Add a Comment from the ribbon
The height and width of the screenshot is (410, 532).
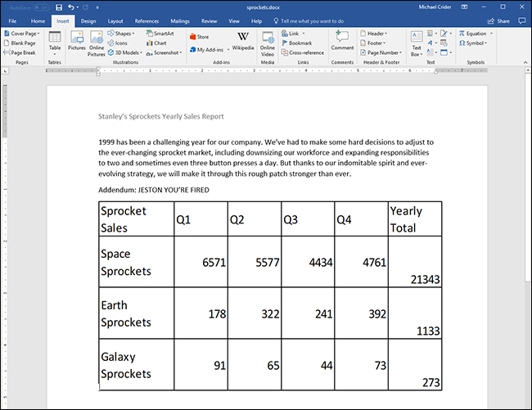[x=342, y=42]
